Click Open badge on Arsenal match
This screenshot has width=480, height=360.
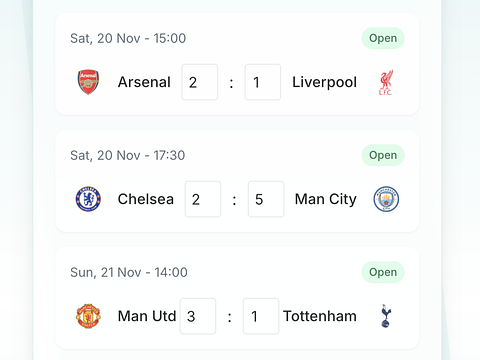pyautogui.click(x=383, y=38)
